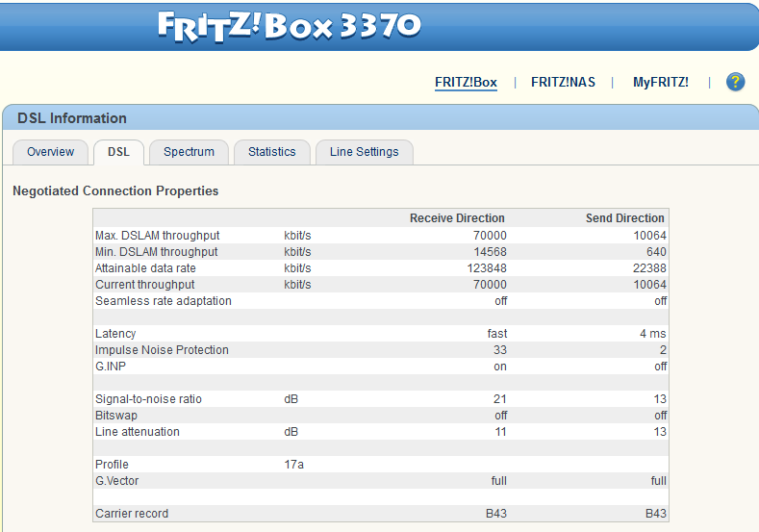Open the MyFRITZ! link
The height and width of the screenshot is (532, 759).
pos(660,83)
